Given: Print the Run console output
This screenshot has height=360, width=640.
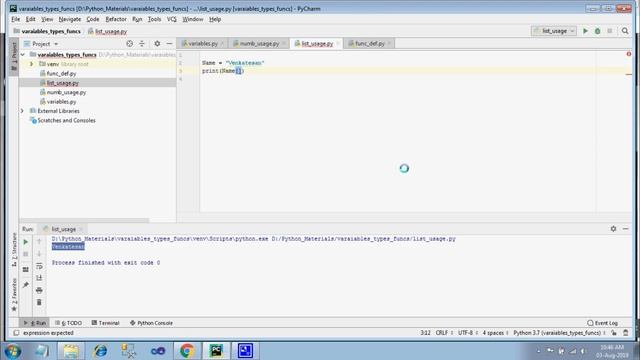Looking at the screenshot, I should [x=39, y=290].
